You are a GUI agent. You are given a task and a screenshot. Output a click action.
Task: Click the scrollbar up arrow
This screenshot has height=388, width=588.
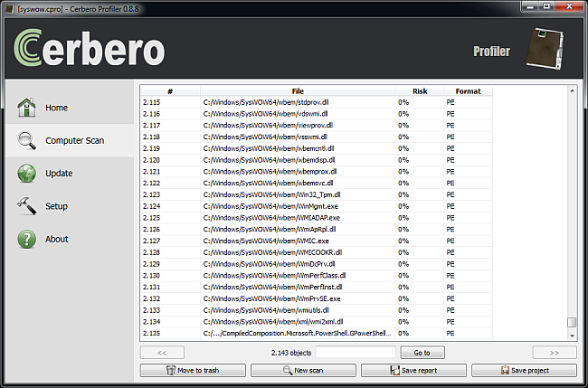coord(572,90)
